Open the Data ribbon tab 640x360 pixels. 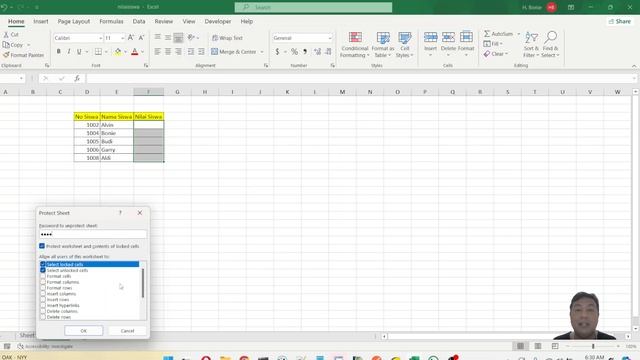click(139, 21)
